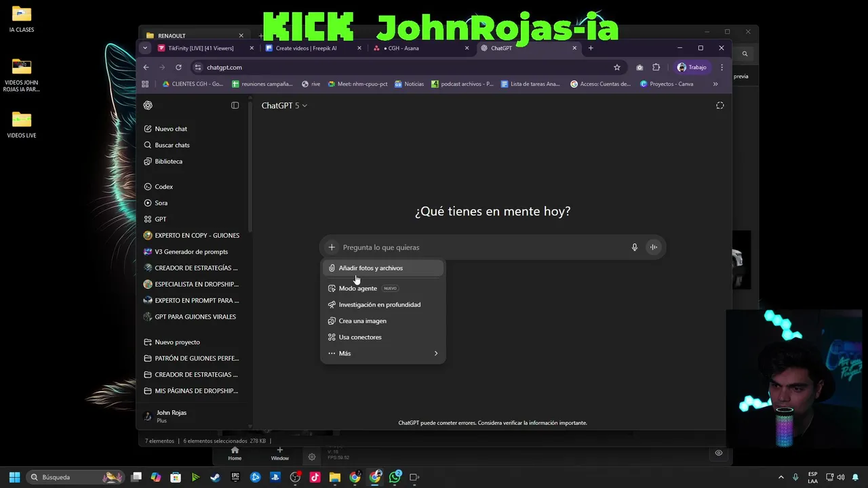Open TikTok from taskbar

315,477
